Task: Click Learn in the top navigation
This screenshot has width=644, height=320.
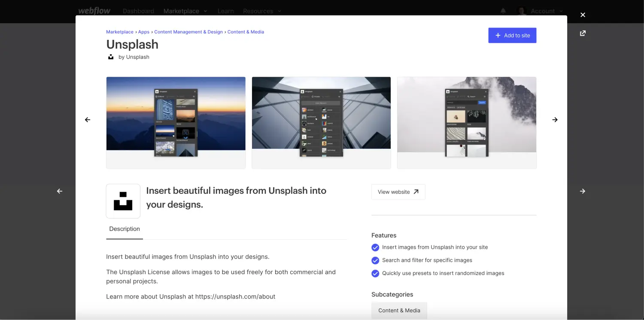Action: tap(225, 11)
